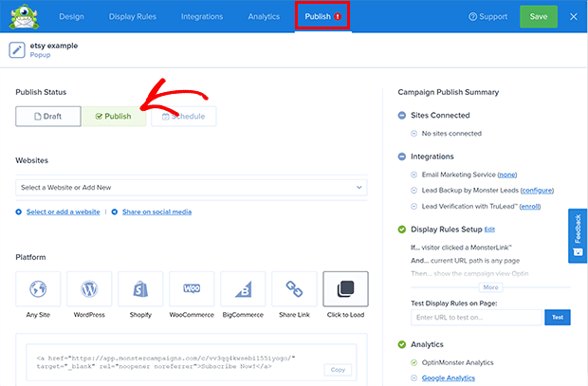The width and height of the screenshot is (588, 386).
Task: Click the Publish tab alert icon
Action: [x=338, y=16]
